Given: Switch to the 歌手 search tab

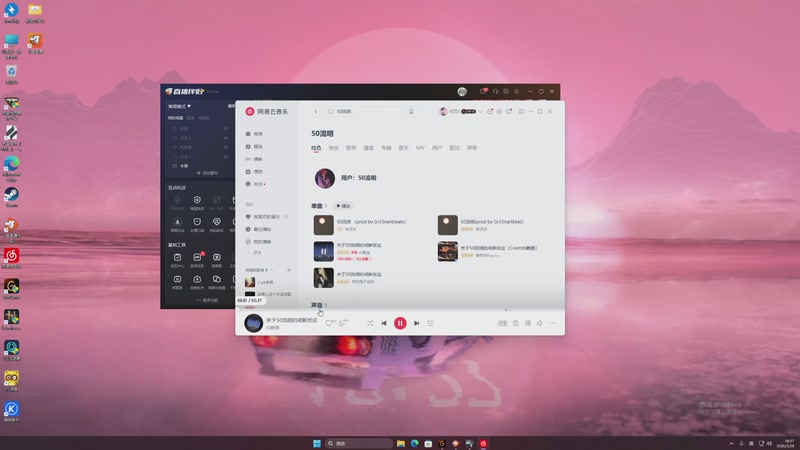Looking at the screenshot, I should tap(404, 148).
